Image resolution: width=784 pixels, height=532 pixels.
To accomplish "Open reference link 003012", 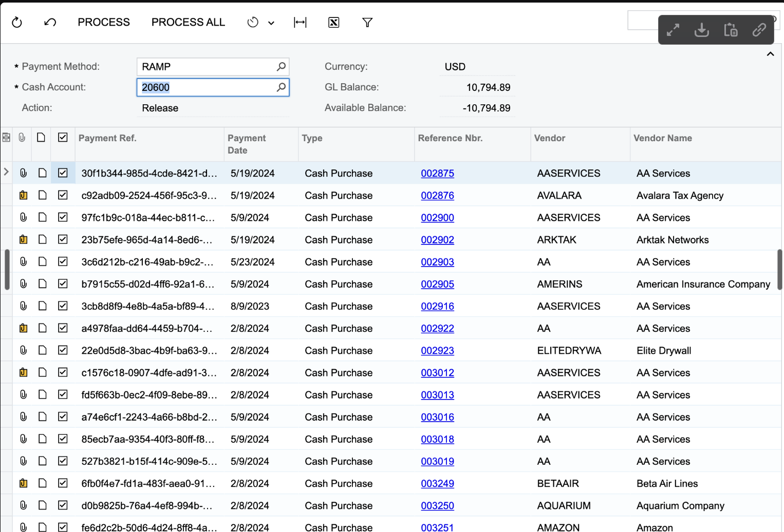I will coord(437,373).
